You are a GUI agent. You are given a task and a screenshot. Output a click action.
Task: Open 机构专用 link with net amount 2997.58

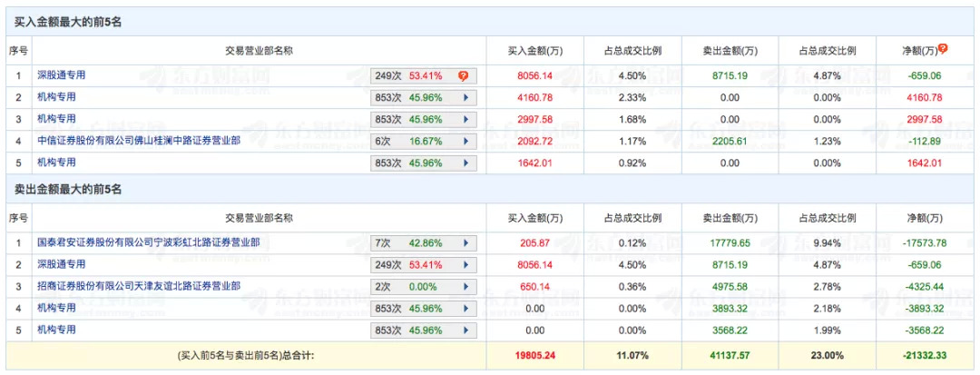click(57, 119)
